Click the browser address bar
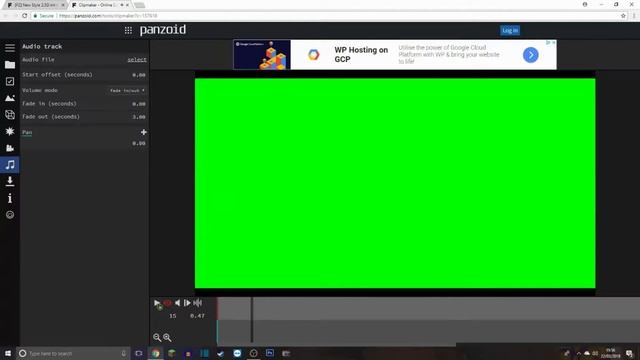640x360 pixels. [324, 16]
